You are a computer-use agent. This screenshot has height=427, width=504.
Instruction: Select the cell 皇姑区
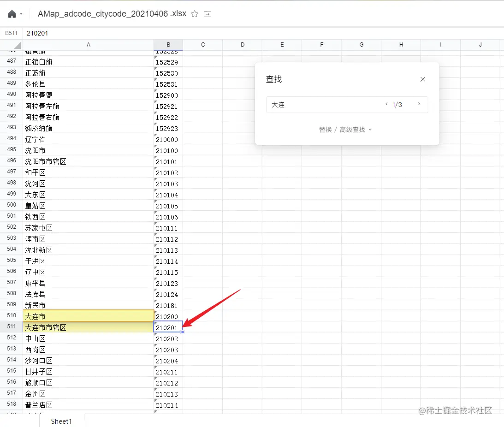point(89,206)
